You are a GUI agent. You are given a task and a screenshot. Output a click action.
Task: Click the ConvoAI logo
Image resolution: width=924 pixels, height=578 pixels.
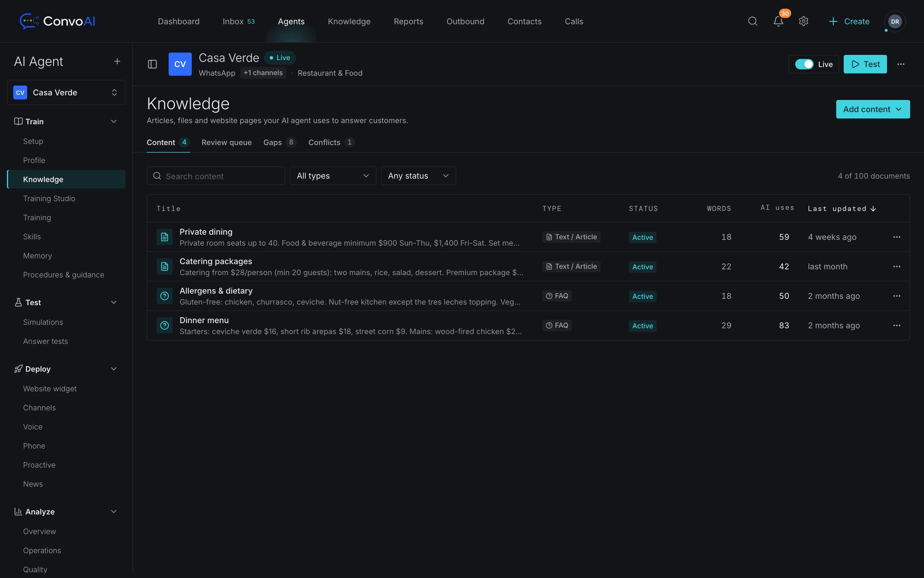(x=58, y=21)
